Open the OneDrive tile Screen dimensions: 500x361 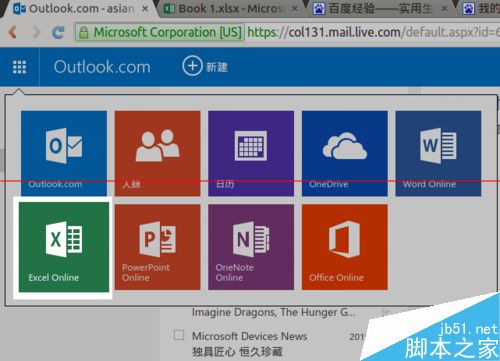(345, 153)
